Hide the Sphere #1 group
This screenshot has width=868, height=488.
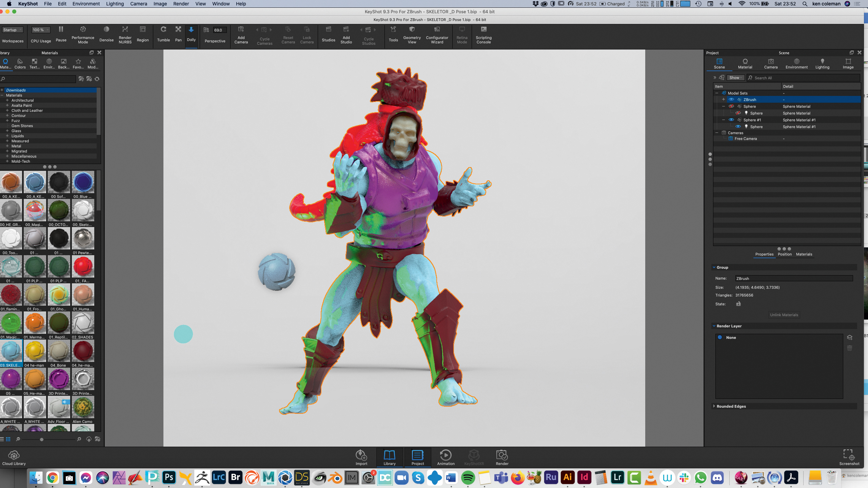(x=731, y=120)
